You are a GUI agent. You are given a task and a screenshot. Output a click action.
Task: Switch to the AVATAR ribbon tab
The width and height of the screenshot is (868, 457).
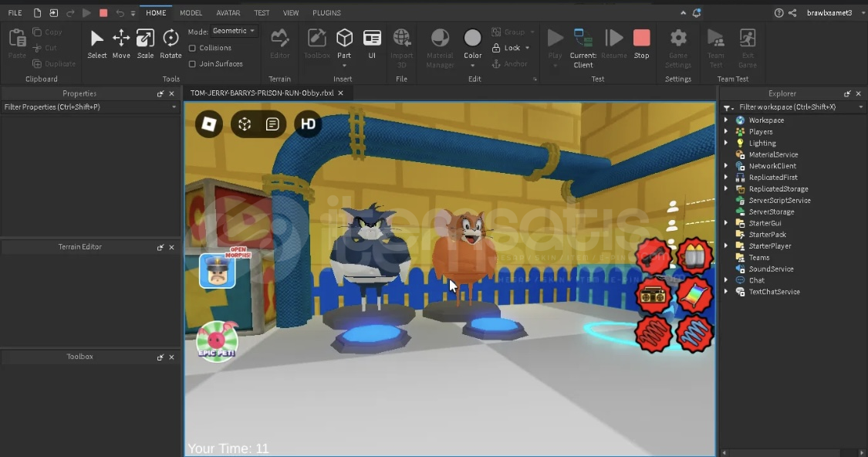tap(228, 13)
